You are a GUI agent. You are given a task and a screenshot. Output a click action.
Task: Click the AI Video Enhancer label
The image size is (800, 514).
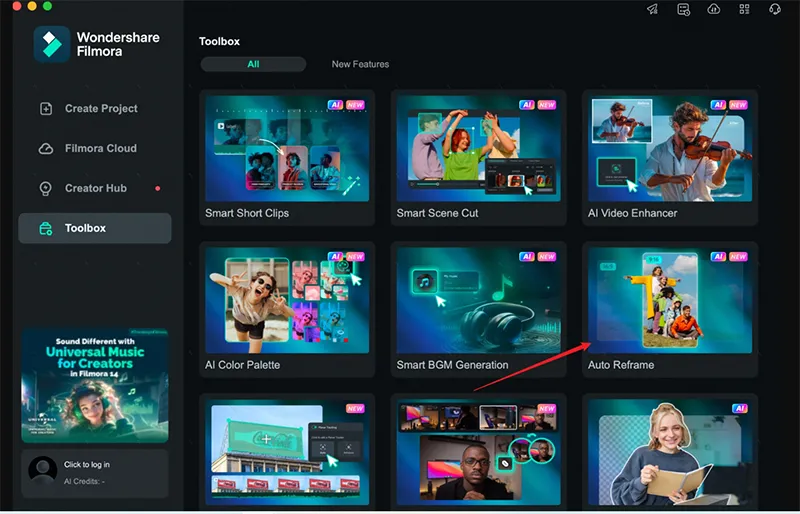pyautogui.click(x=632, y=213)
